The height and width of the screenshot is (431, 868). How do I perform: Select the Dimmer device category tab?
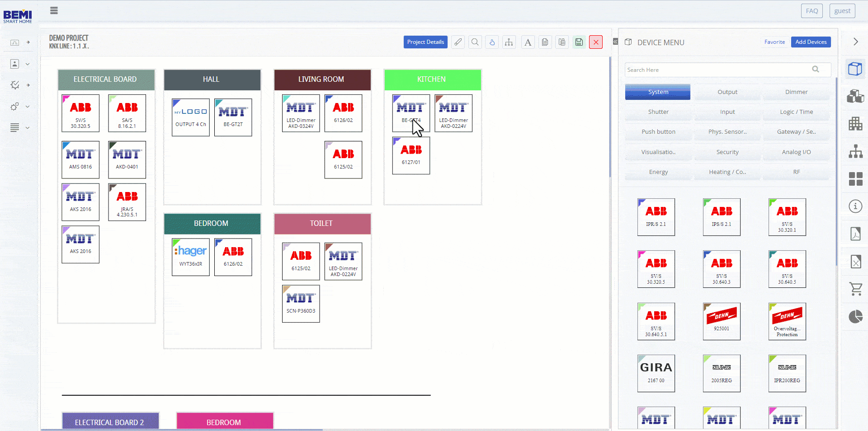(x=796, y=92)
